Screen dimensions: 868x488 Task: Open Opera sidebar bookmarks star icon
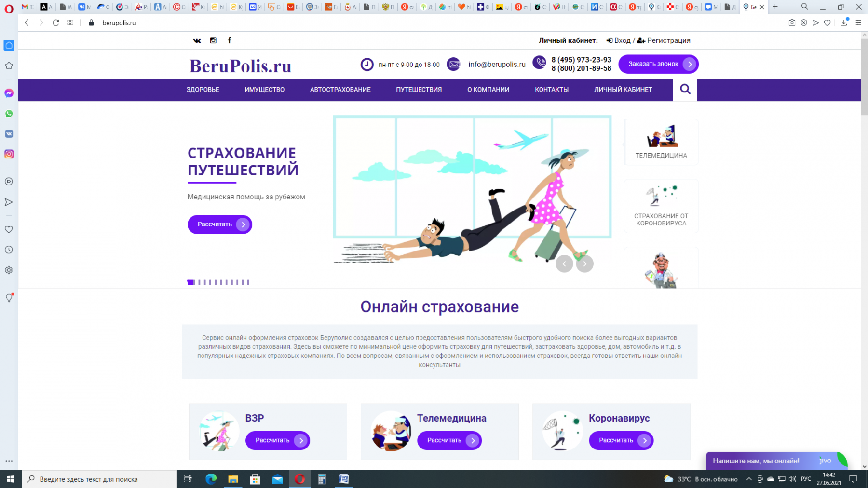(9, 66)
